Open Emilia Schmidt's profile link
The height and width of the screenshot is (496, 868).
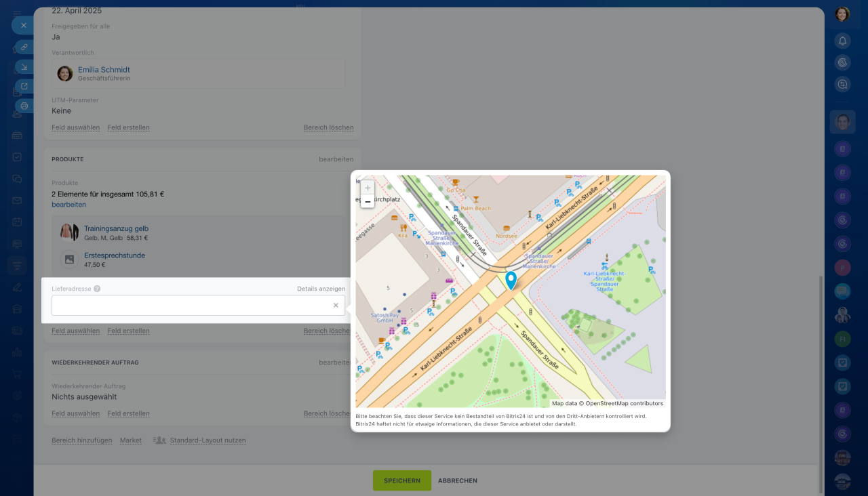pyautogui.click(x=104, y=70)
